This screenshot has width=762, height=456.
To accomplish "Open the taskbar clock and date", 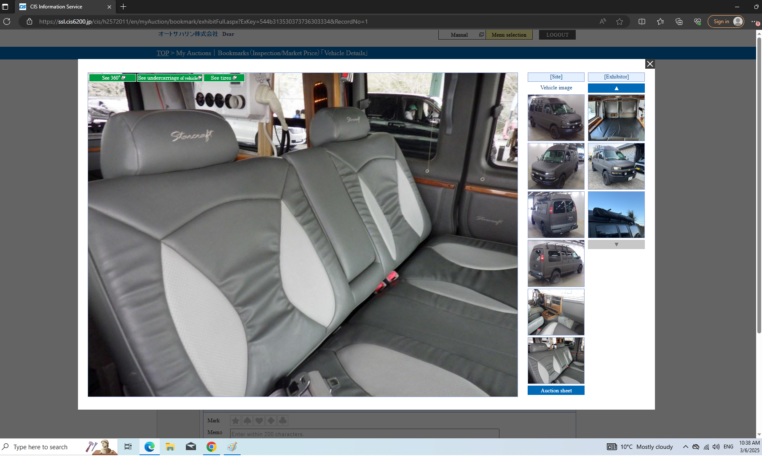I will [749, 447].
